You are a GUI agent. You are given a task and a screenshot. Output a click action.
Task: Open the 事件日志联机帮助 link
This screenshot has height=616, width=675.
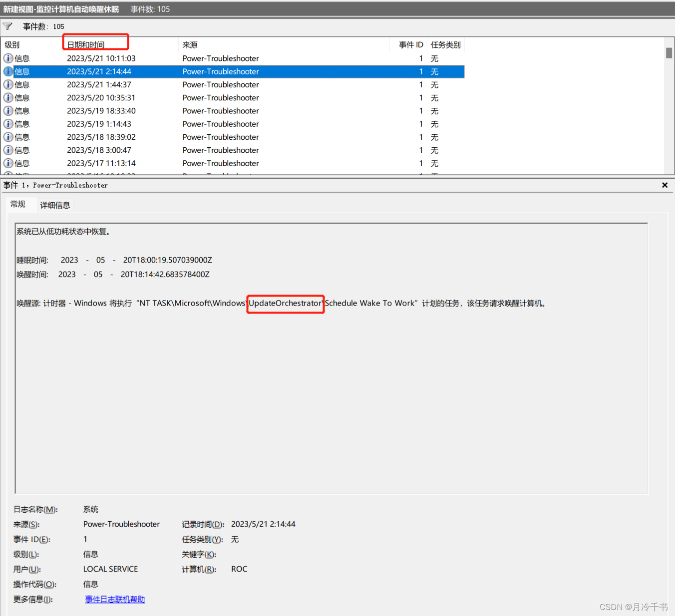pyautogui.click(x=115, y=599)
